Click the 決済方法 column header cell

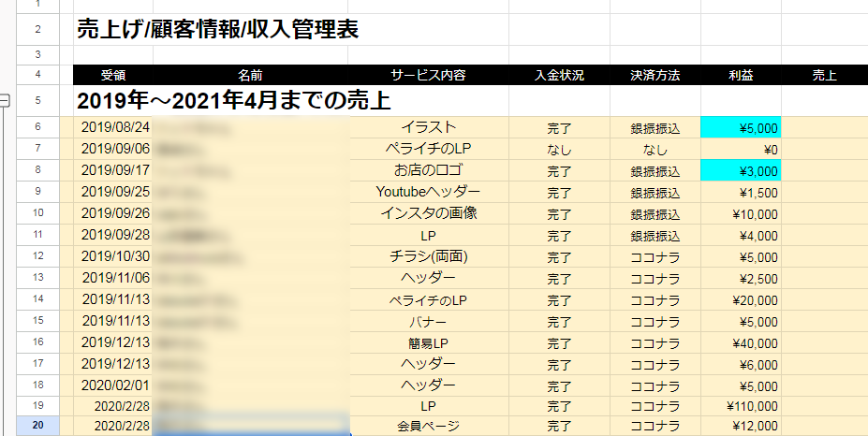tap(655, 75)
